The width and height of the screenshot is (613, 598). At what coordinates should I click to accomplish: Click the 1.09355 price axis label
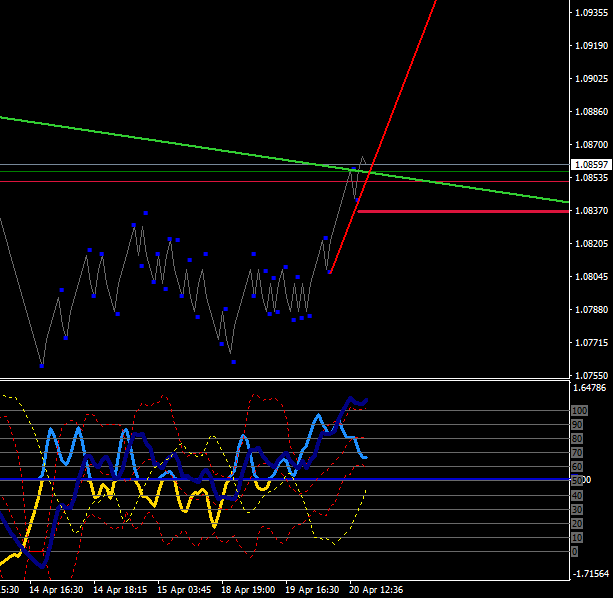[x=591, y=13]
